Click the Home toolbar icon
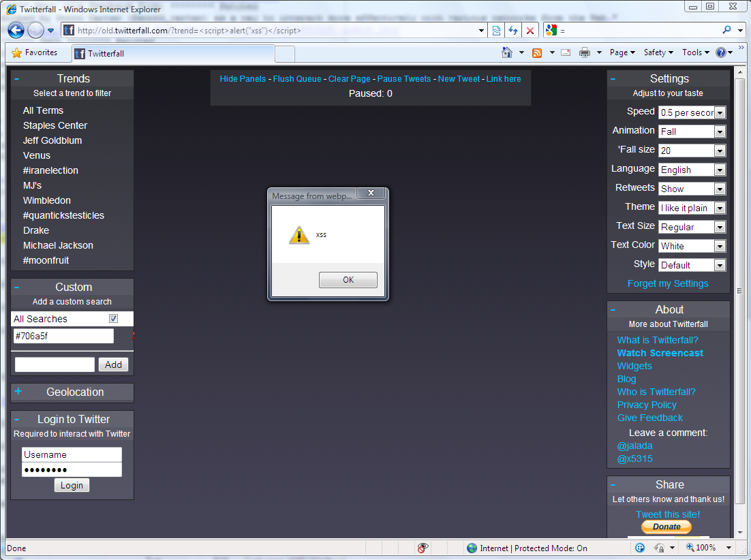 point(507,52)
